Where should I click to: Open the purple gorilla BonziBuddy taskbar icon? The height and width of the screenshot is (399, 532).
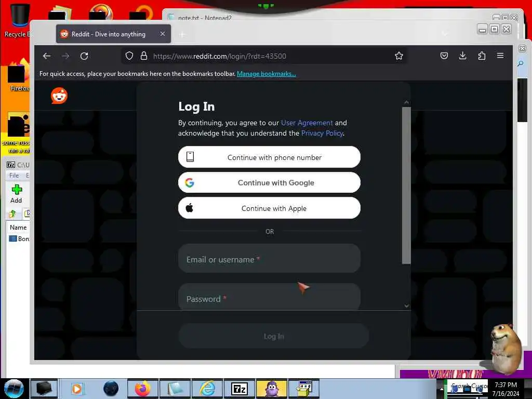tap(272, 389)
